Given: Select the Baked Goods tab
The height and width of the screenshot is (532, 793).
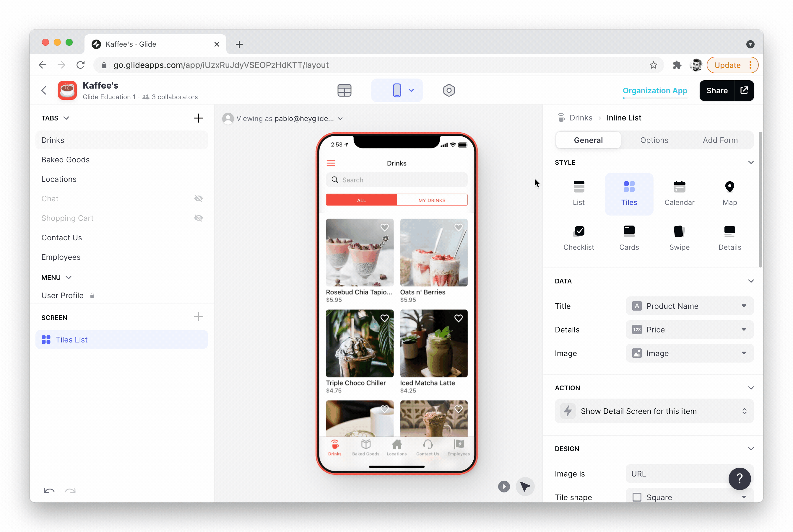Looking at the screenshot, I should (x=66, y=160).
